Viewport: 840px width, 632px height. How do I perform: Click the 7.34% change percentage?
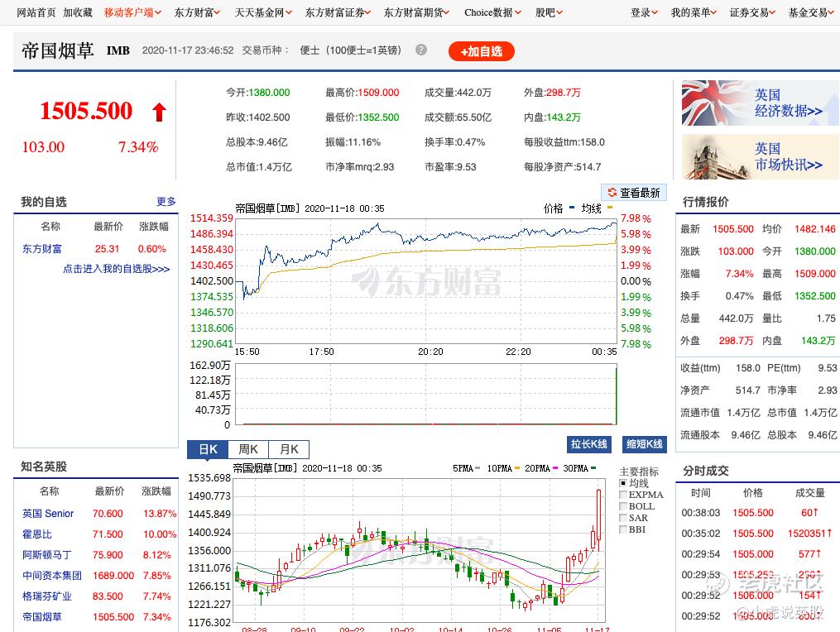[138, 146]
